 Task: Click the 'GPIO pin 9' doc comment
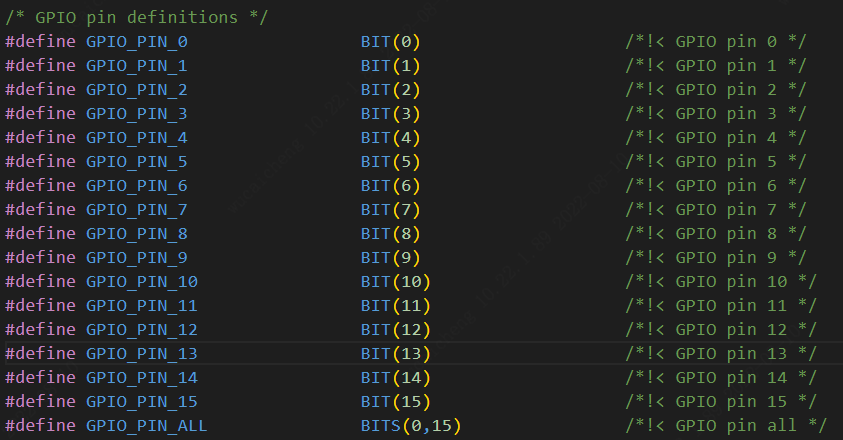(x=716, y=258)
